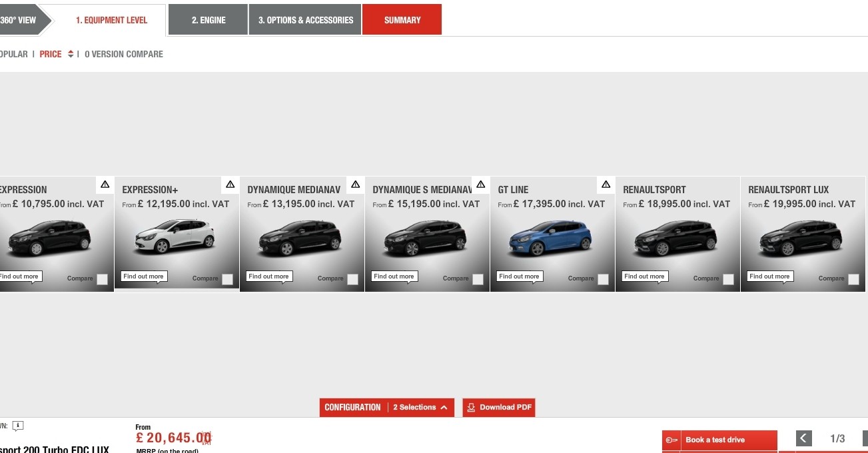Click Find out more on Expression+

(143, 276)
